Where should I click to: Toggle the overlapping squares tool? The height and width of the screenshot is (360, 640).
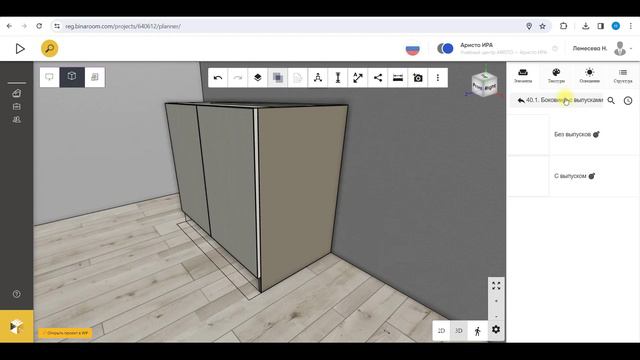pos(278,78)
